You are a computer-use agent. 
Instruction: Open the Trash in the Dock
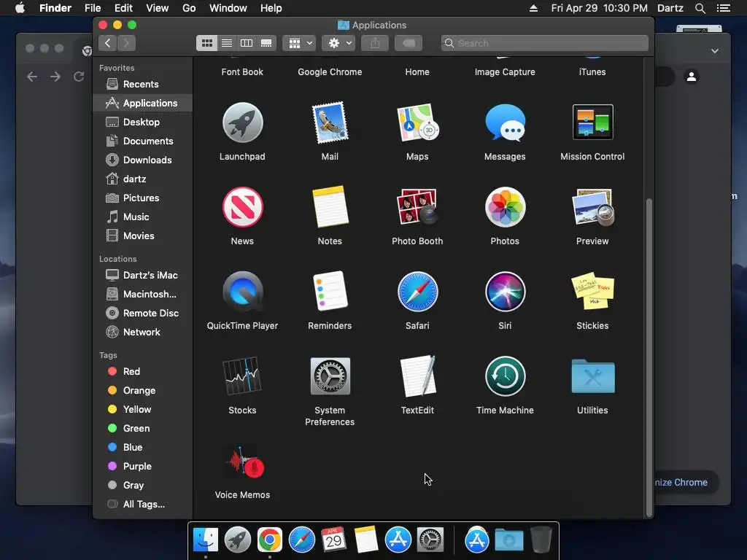(541, 540)
